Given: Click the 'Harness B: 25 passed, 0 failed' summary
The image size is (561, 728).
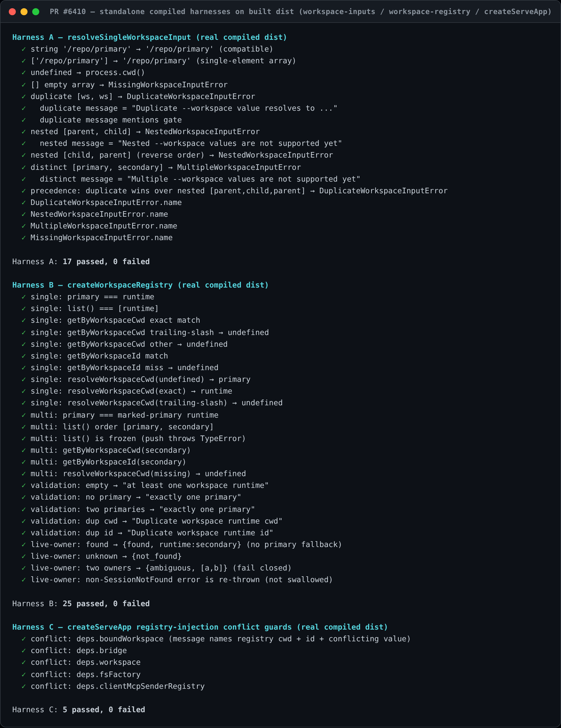Looking at the screenshot, I should [81, 604].
